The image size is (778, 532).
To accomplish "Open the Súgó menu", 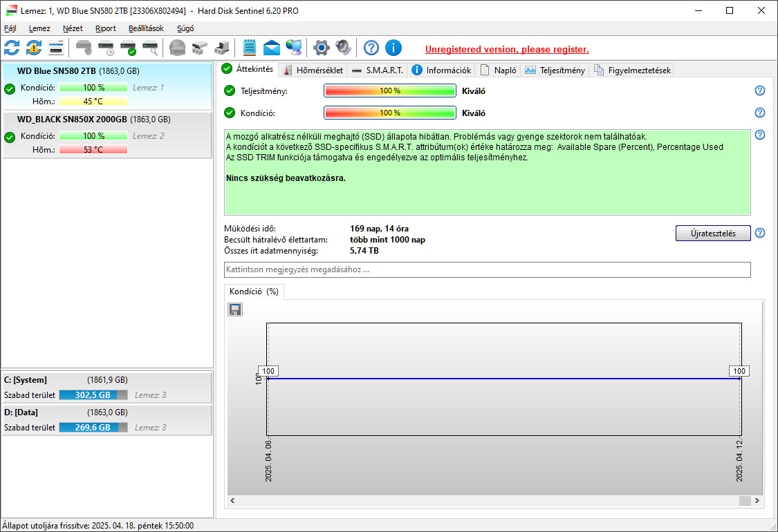I will point(185,28).
